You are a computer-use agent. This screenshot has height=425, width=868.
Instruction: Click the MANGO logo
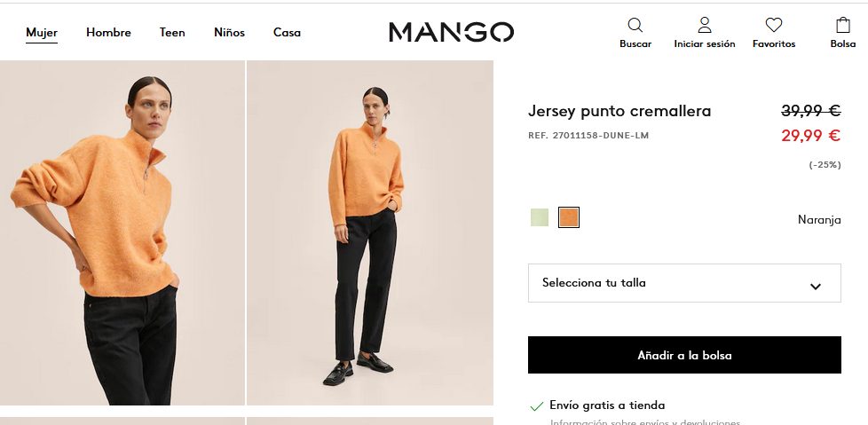click(x=451, y=32)
